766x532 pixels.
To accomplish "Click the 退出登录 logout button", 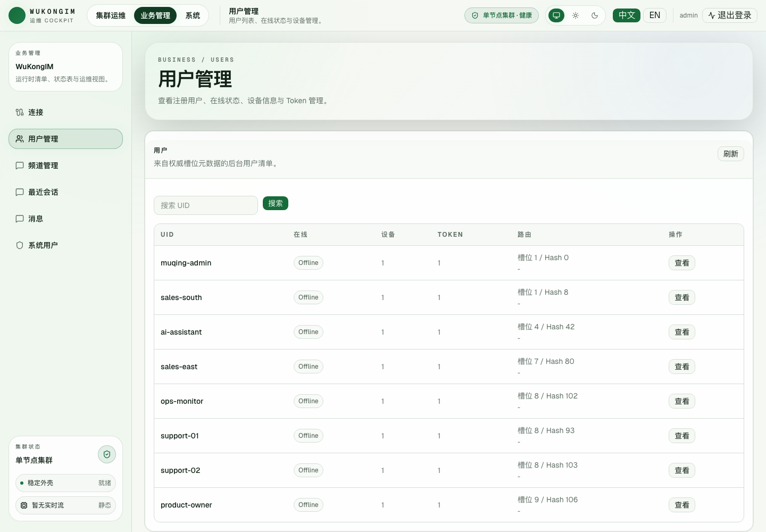I will [x=730, y=15].
